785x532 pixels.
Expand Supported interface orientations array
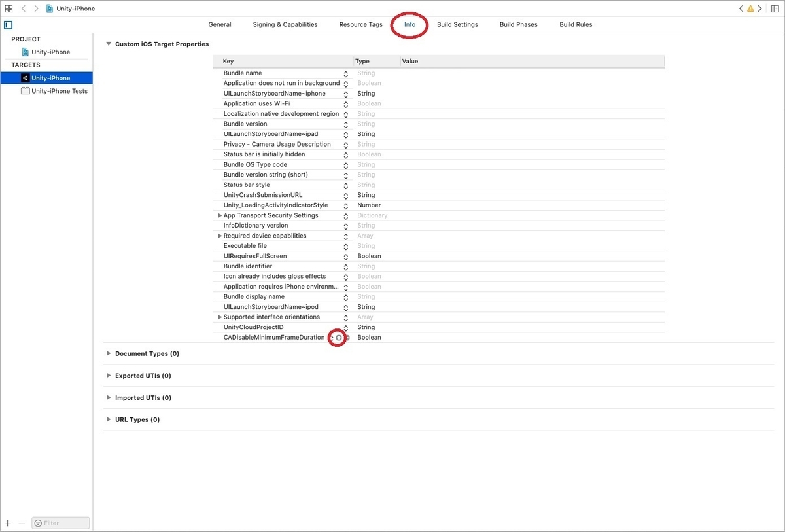pos(220,317)
